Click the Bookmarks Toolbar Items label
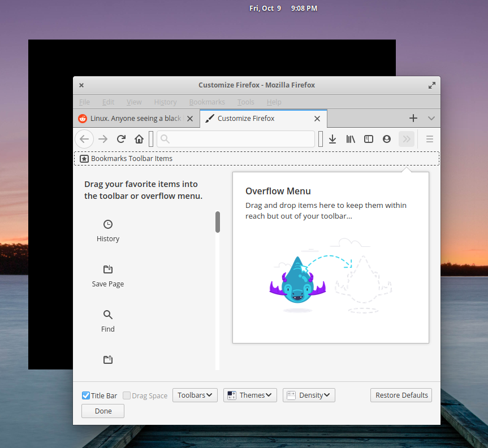Viewport: 488px width, 448px height. coord(132,159)
